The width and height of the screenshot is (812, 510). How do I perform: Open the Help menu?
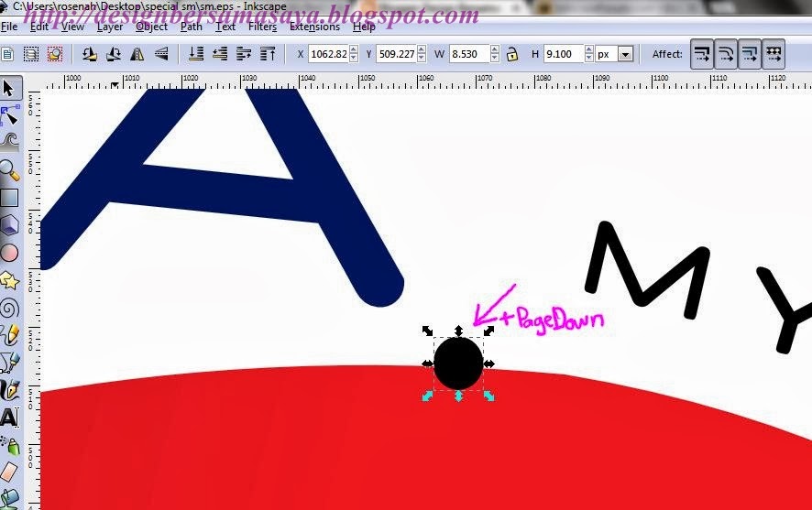tap(364, 27)
